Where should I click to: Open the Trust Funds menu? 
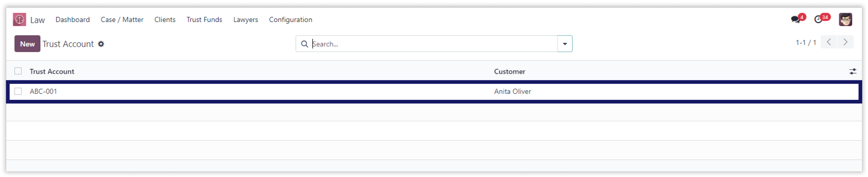point(204,20)
